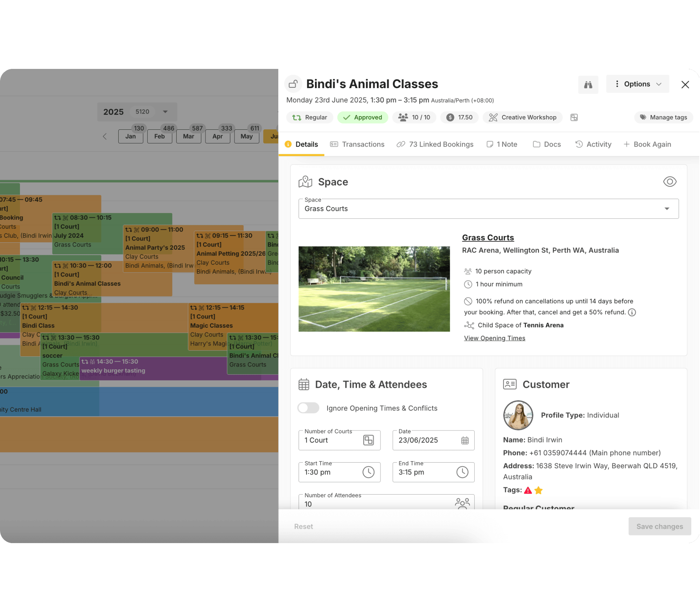Open the 2025 year dropdown in calendar
The image size is (700, 612).
pyautogui.click(x=137, y=112)
